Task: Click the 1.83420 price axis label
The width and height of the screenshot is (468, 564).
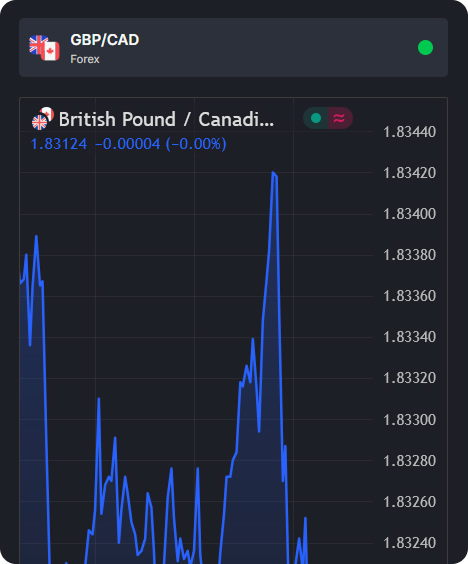Action: (409, 173)
